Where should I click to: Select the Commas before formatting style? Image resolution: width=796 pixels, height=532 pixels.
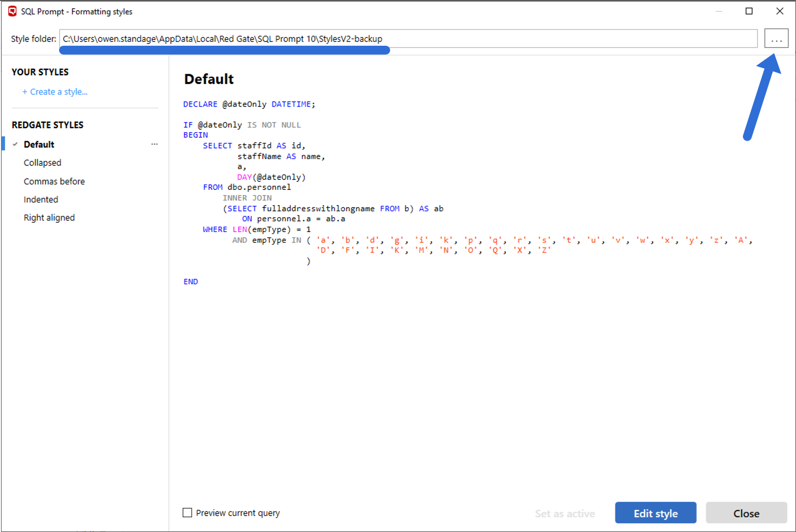54,181
